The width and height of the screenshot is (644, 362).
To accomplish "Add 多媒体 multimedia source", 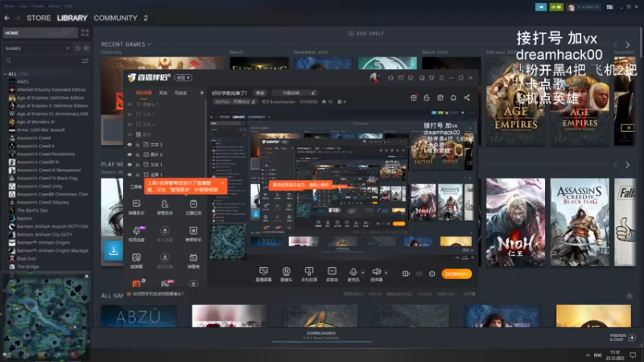I will (x=332, y=274).
